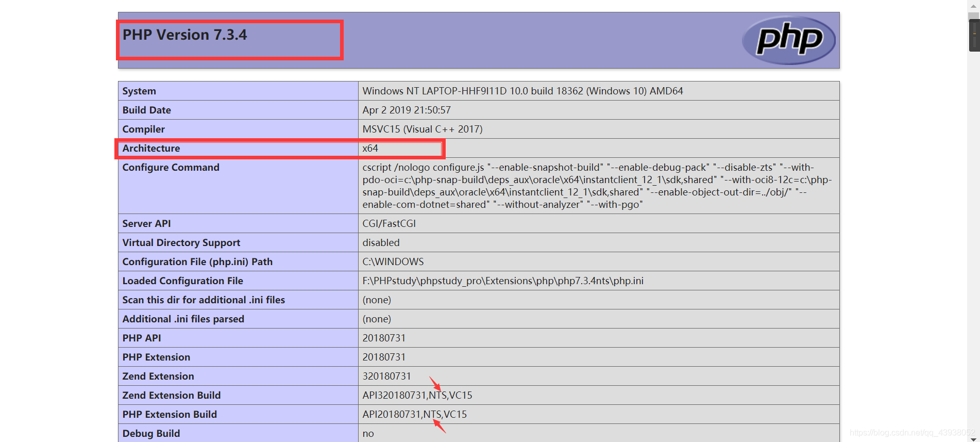This screenshot has width=980, height=442.
Task: Select the 'CGI/FastCGI' value
Action: 389,223
